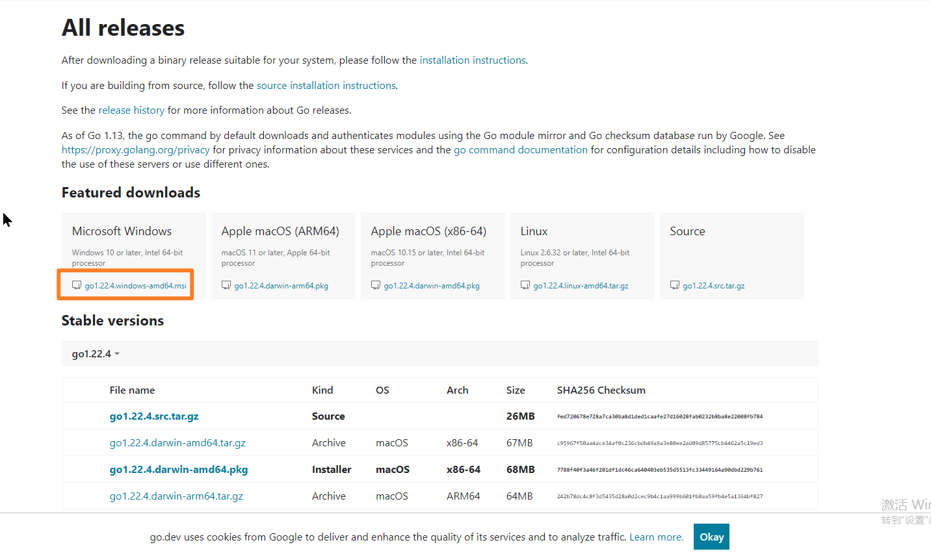Viewport: 931px width, 560px height.
Task: Click the All releases heading
Action: [123, 28]
